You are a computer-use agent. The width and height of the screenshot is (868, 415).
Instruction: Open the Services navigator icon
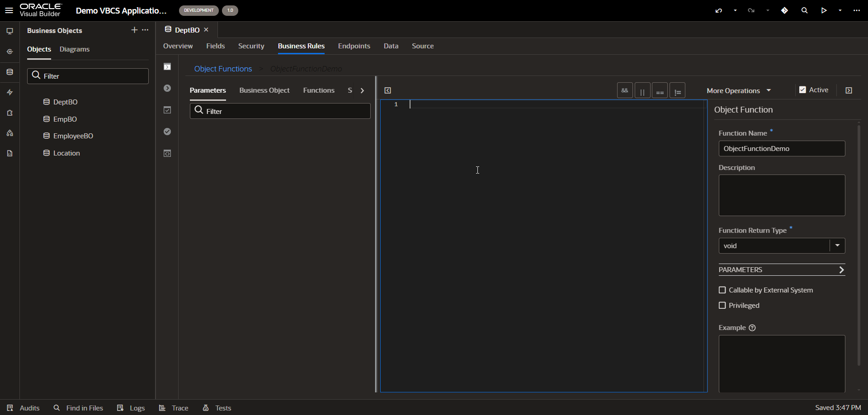tap(9, 52)
